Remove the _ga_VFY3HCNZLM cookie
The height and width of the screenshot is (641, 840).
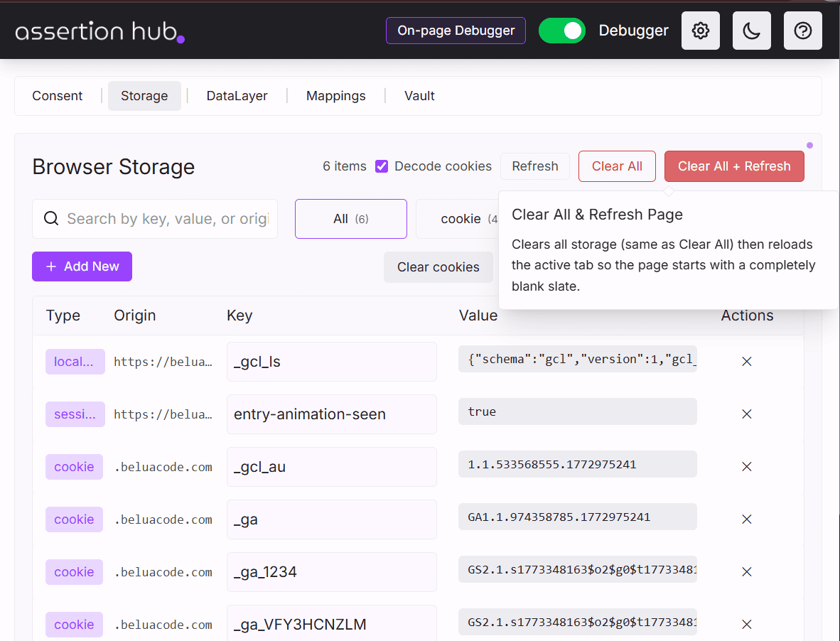coord(746,624)
